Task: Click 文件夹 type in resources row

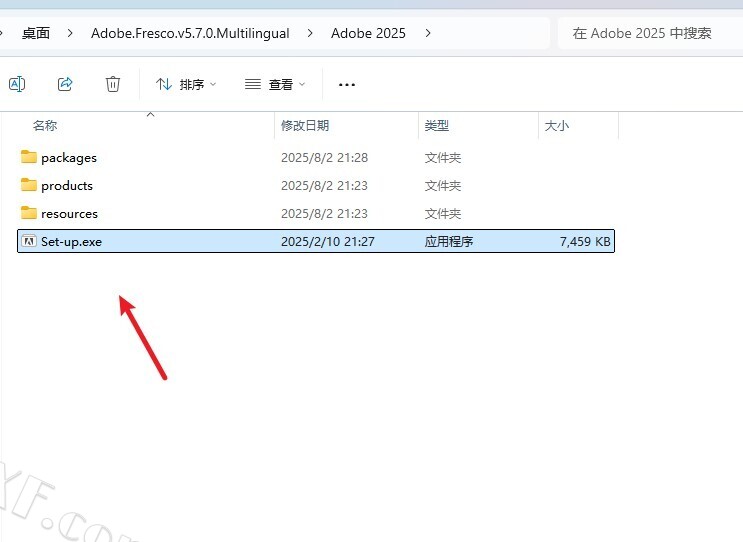Action: (443, 214)
